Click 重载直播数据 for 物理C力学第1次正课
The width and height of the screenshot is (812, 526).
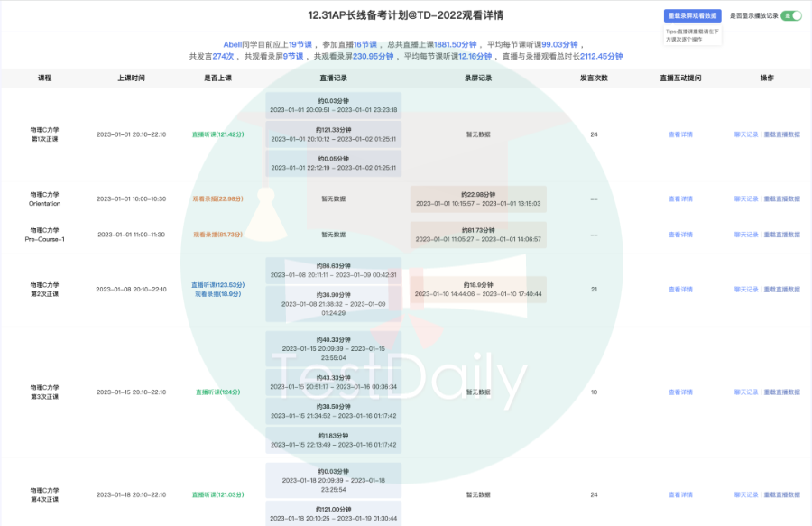(x=781, y=134)
